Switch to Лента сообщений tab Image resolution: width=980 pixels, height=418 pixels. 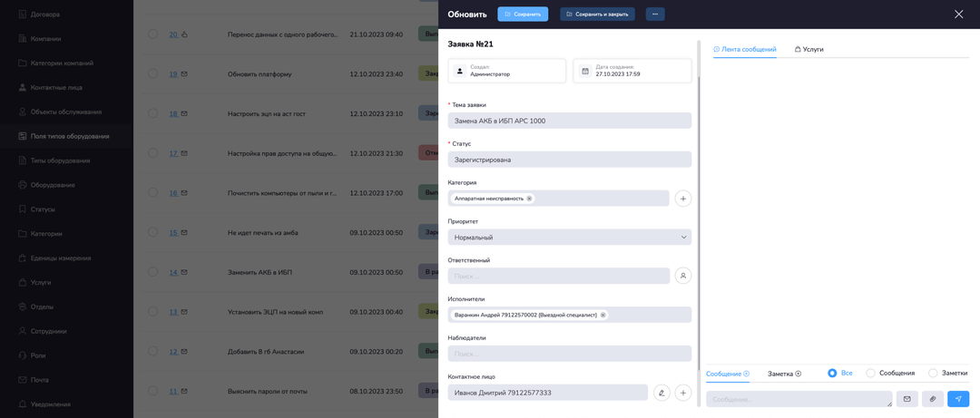744,49
